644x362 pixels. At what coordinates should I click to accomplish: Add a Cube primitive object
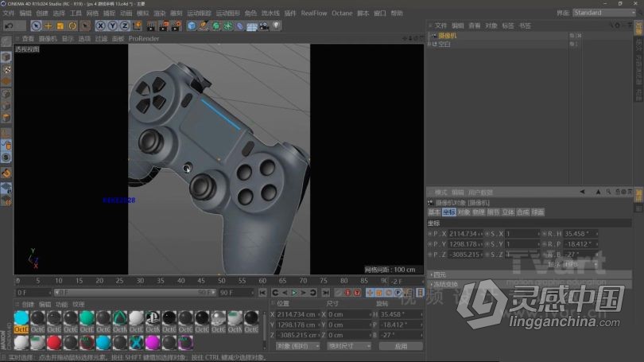(x=192, y=26)
